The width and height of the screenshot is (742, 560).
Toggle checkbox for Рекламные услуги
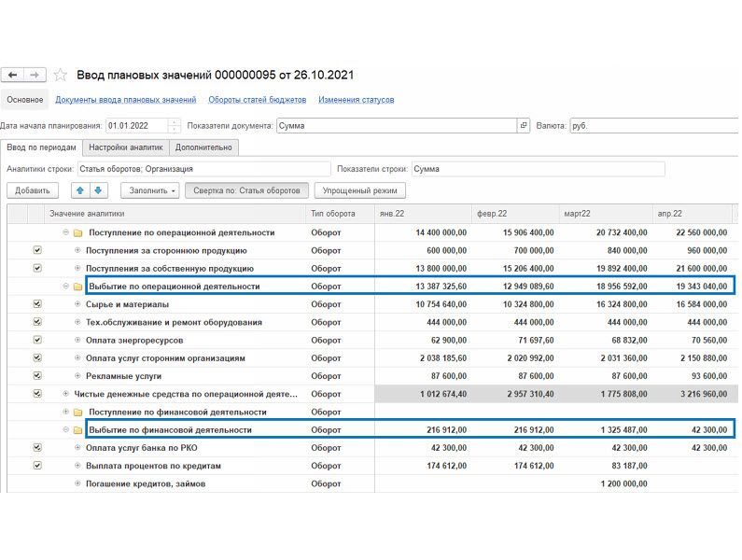[37, 376]
